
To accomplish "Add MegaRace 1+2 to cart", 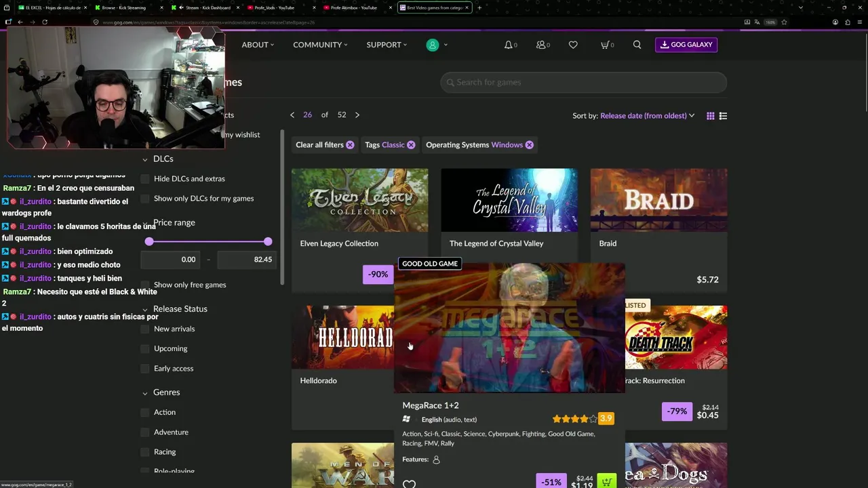I will pyautogui.click(x=607, y=481).
